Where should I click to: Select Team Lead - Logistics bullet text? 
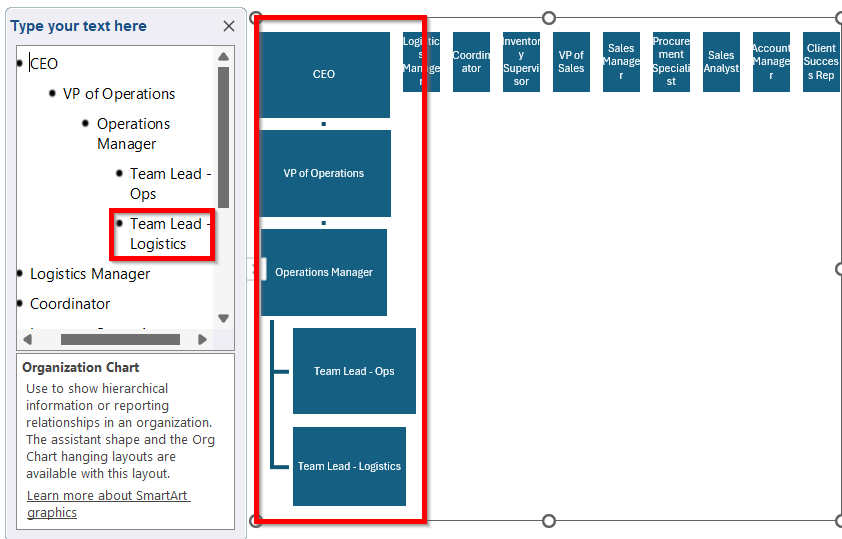(170, 234)
